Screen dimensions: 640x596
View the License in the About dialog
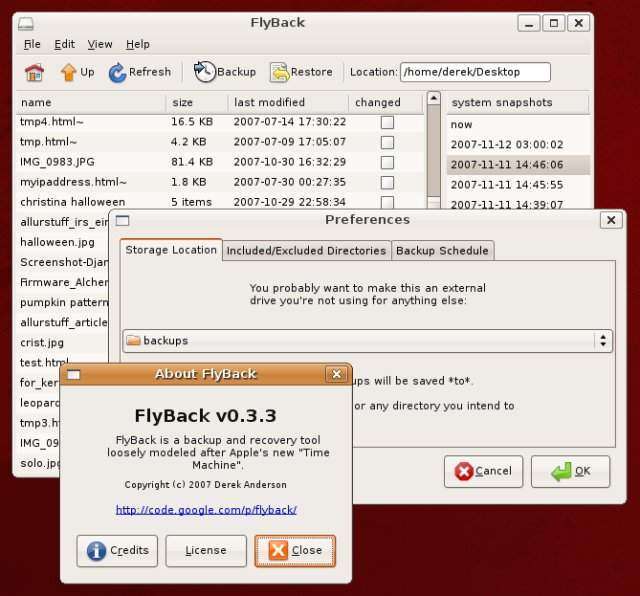206,551
